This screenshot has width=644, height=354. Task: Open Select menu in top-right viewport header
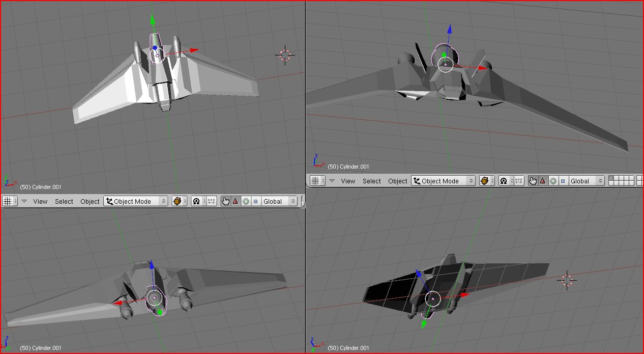click(371, 181)
